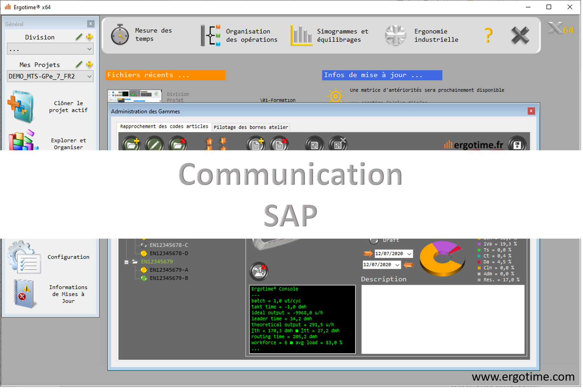Close the Administration des Gammes window
The image size is (583, 392).
531,111
